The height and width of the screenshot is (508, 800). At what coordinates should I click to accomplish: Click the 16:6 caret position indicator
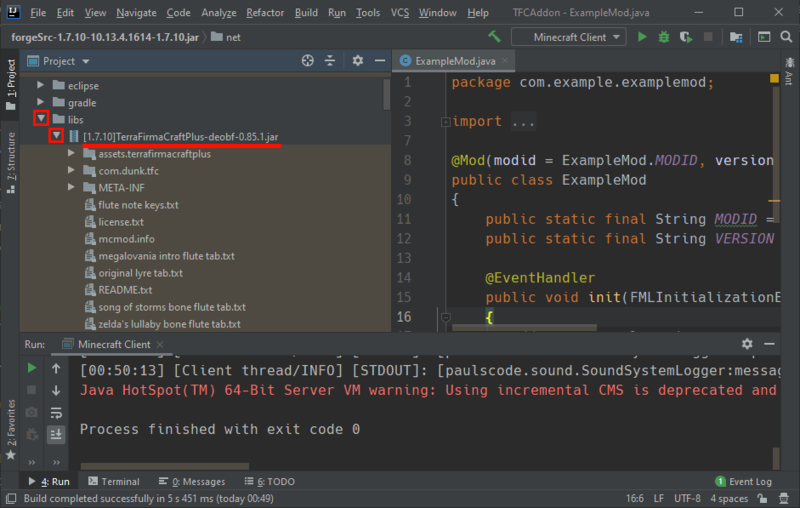tap(635, 498)
